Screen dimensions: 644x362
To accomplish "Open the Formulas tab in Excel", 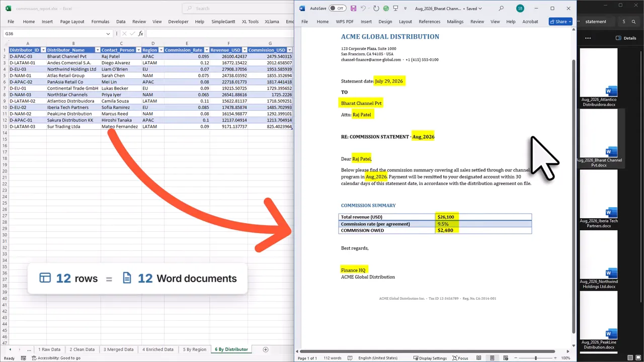I will click(x=100, y=22).
